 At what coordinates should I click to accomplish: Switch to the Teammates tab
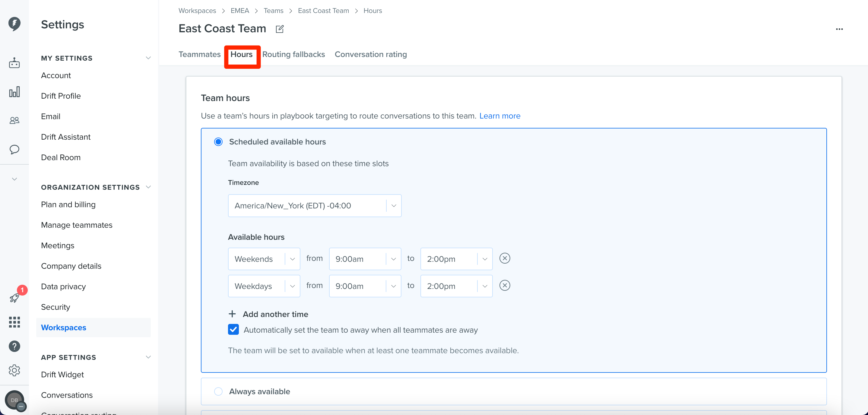click(199, 54)
